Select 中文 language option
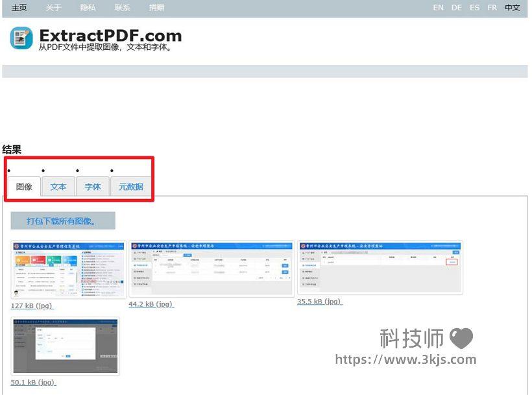The image size is (532, 395). 512,8
